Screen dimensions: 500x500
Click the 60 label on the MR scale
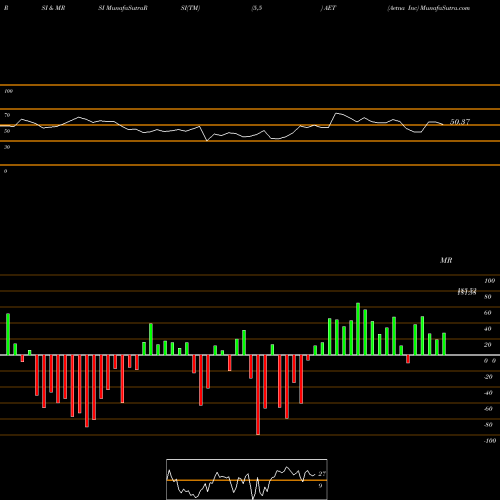point(488,313)
